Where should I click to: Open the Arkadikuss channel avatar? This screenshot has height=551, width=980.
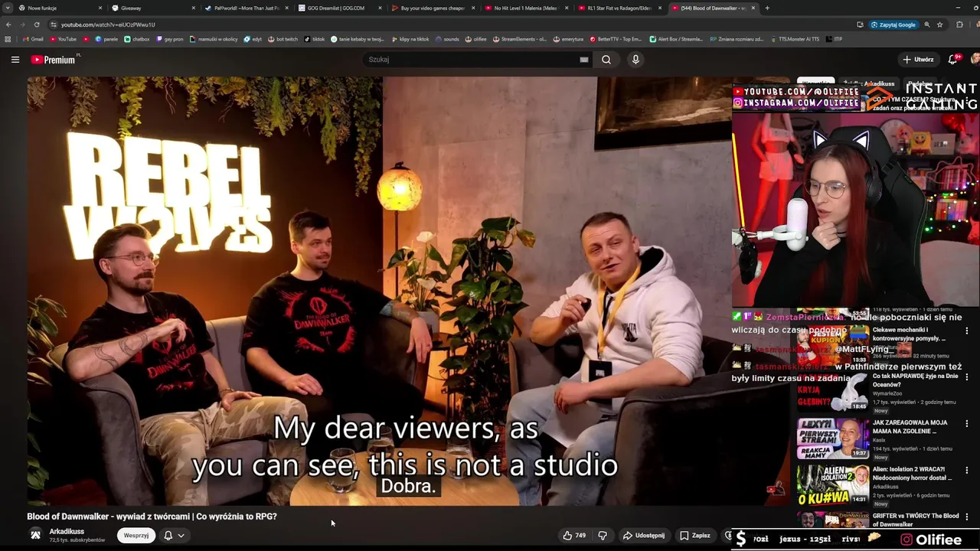click(x=35, y=535)
